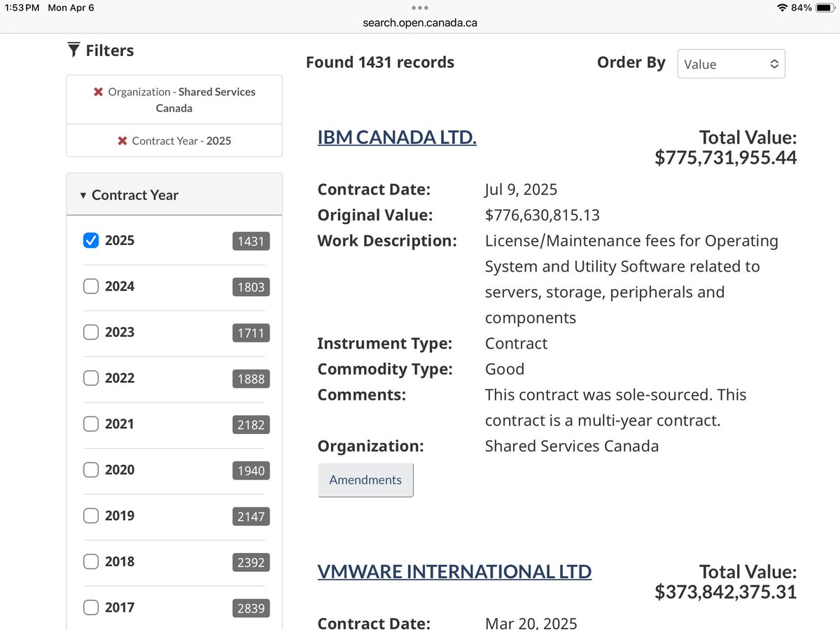The width and height of the screenshot is (840, 630).
Task: Tap the Mon Apr 6 date in status bar
Action: coord(71,8)
